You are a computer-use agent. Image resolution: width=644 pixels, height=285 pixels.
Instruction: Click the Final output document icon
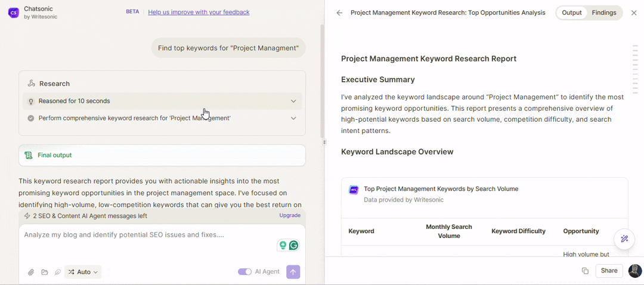[x=29, y=155]
